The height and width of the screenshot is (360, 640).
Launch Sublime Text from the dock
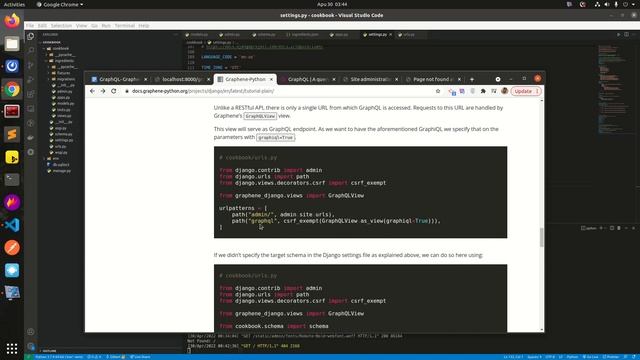(x=12, y=134)
